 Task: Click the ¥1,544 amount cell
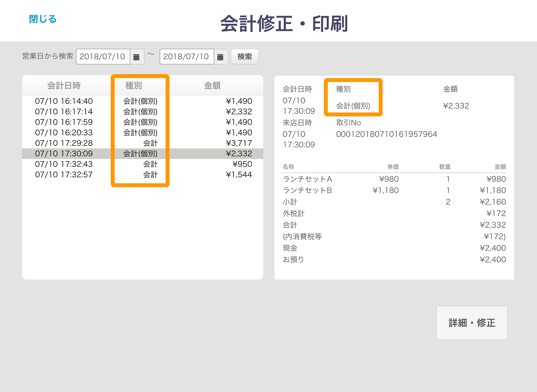239,175
